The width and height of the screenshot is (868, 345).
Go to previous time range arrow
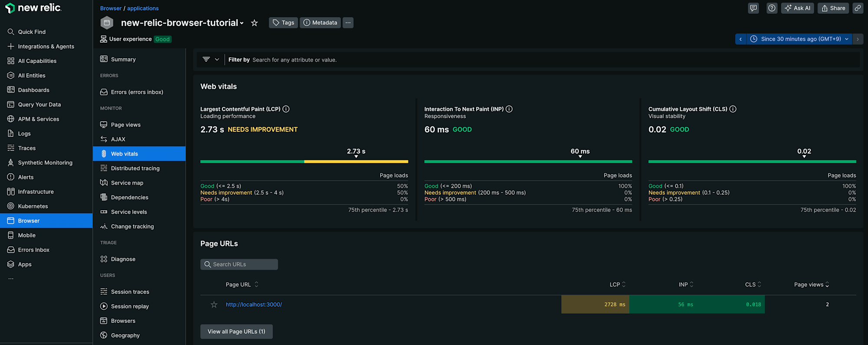click(x=741, y=39)
